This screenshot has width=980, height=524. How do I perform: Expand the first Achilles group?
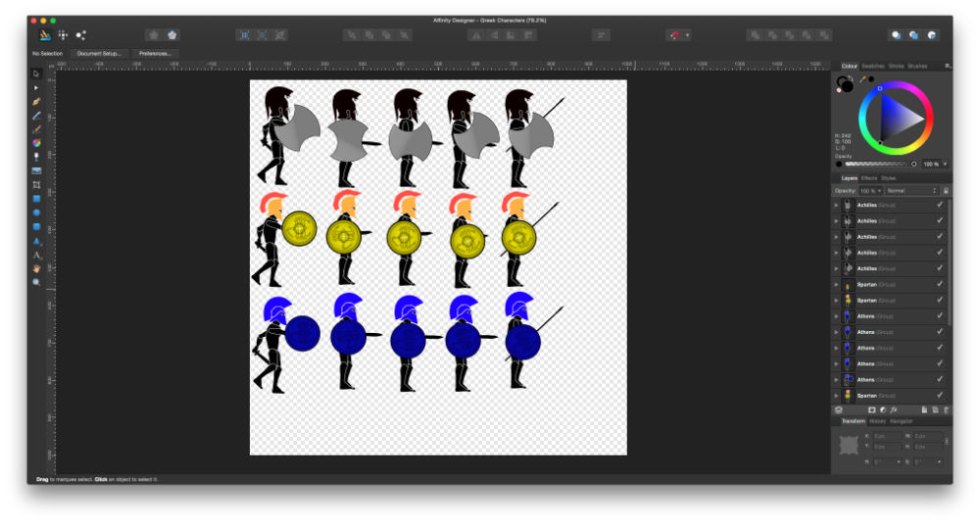coord(836,206)
